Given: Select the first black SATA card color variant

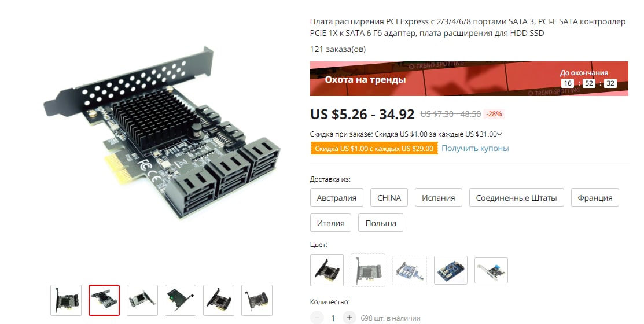Looking at the screenshot, I should [327, 270].
